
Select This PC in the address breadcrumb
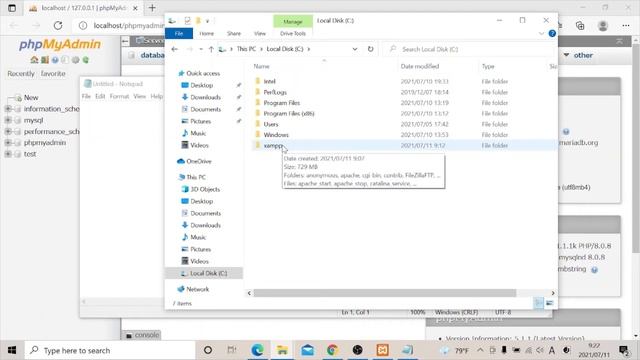coord(246,49)
